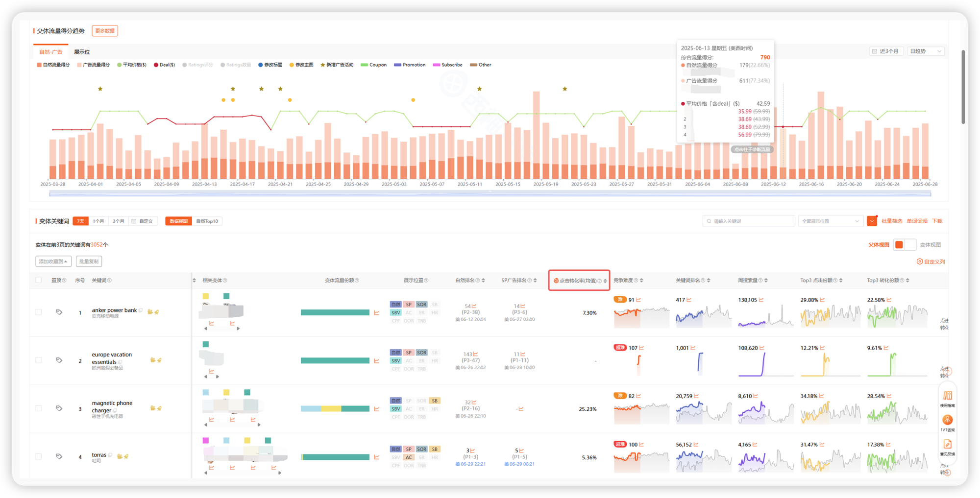Click the help icon beside 展示位置 header
This screenshot has width=980, height=498.
click(426, 281)
